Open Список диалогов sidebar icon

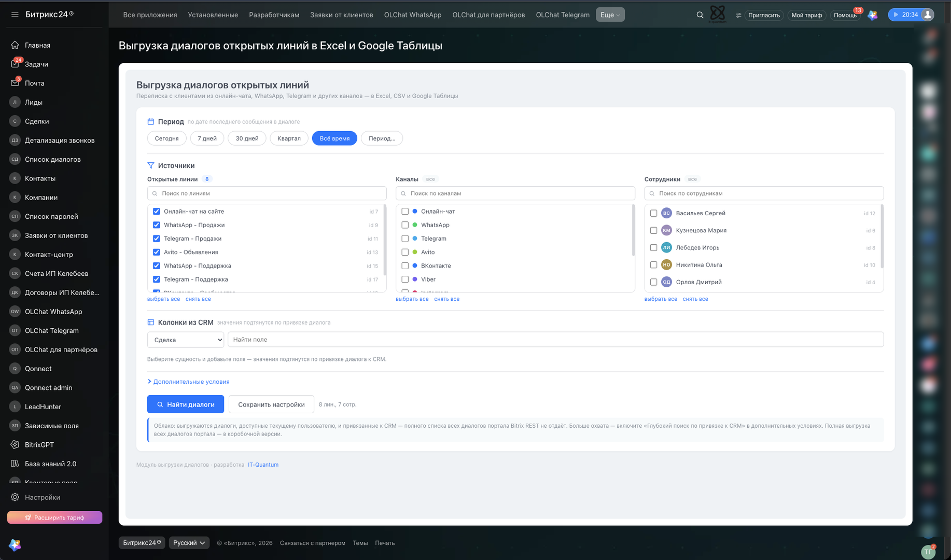click(15, 159)
